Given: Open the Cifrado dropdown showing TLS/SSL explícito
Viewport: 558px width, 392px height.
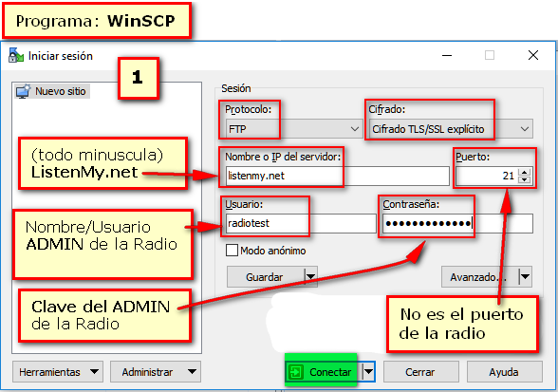Looking at the screenshot, I should click(451, 129).
